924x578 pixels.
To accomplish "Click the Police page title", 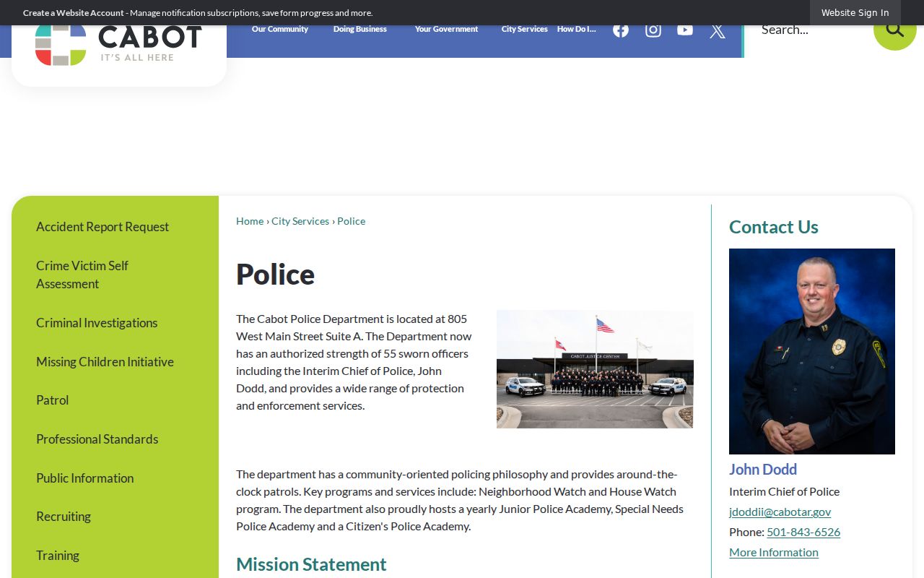I will 275,275.
